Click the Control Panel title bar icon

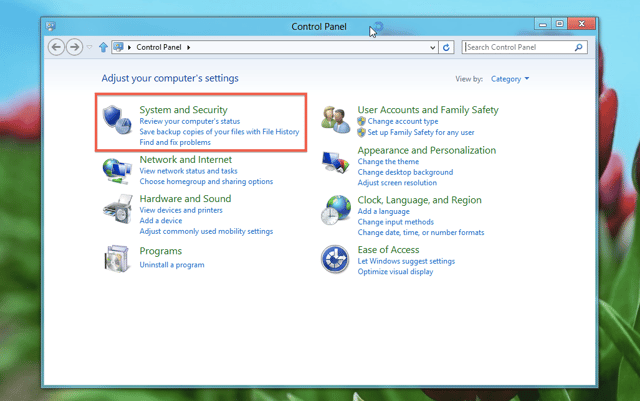51,27
